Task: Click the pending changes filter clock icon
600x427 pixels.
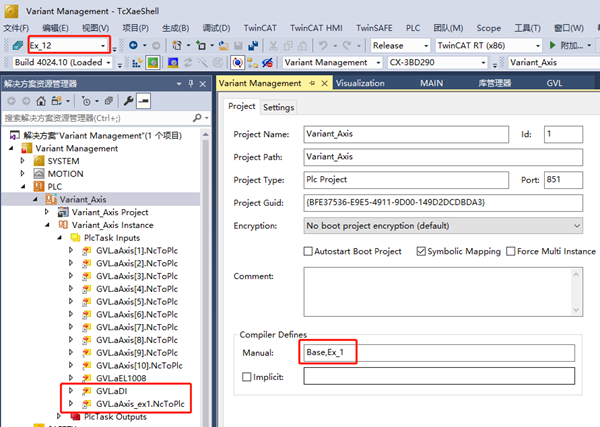Action: pyautogui.click(x=86, y=101)
